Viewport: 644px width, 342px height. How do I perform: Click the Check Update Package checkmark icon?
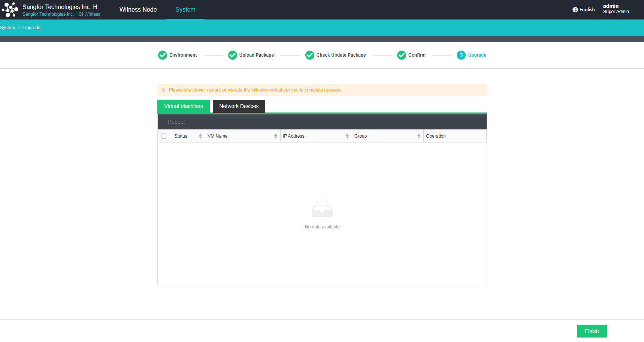point(309,55)
